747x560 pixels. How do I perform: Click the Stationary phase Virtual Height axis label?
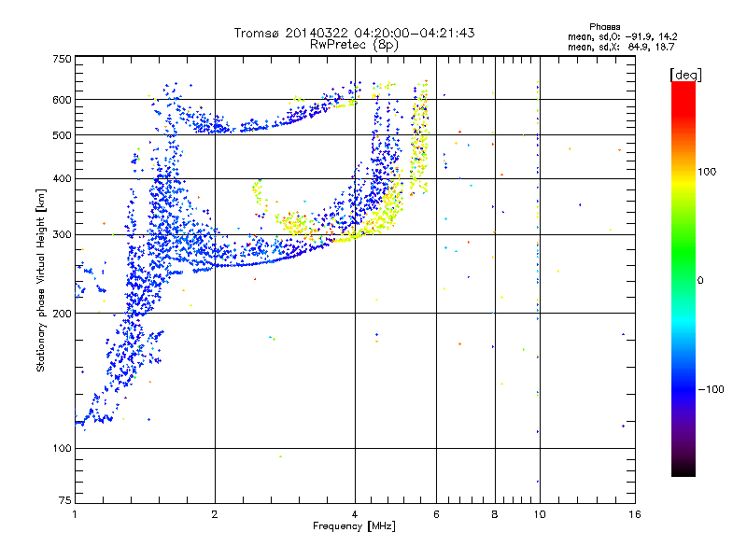tap(41, 280)
